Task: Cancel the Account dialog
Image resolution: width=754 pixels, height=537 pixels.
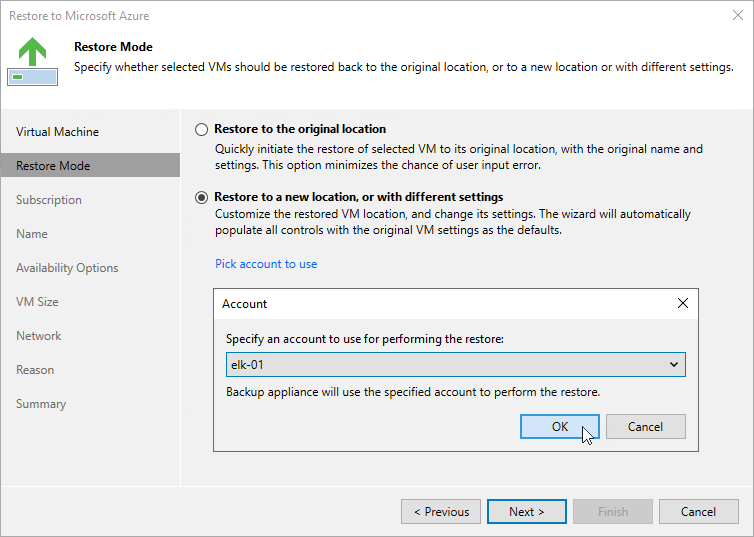Action: pyautogui.click(x=645, y=426)
